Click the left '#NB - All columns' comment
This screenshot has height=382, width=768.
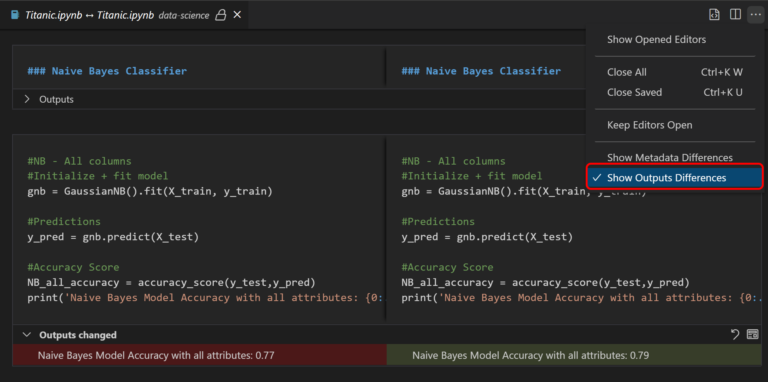[x=79, y=161]
